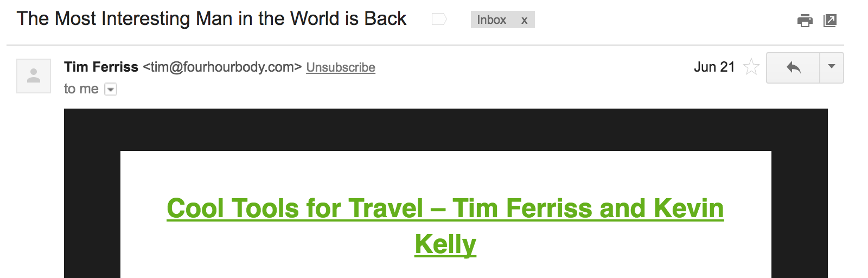Star the message from Jun 21
The image size is (868, 278).
(751, 67)
